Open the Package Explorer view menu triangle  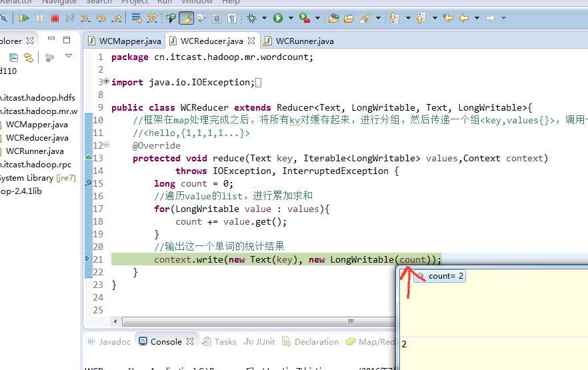point(69,56)
